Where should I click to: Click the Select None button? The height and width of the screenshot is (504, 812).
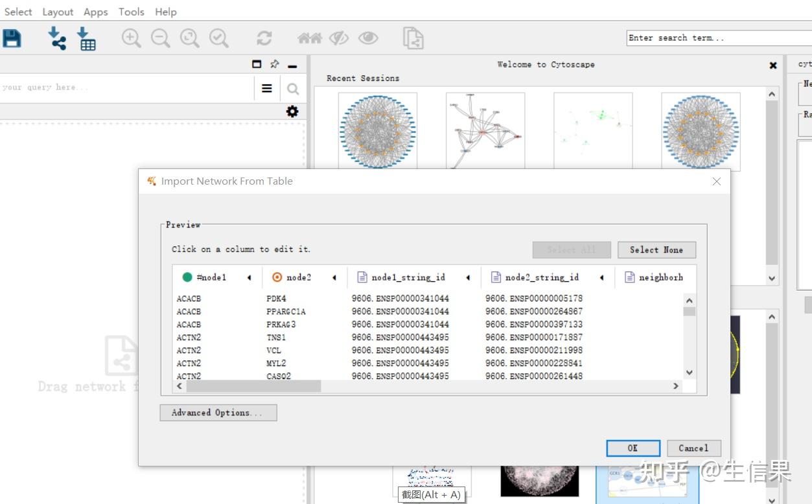click(656, 249)
